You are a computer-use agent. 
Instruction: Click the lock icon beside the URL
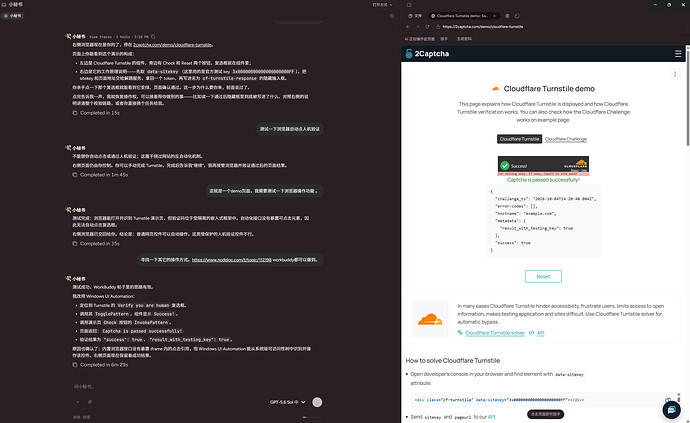coord(438,27)
